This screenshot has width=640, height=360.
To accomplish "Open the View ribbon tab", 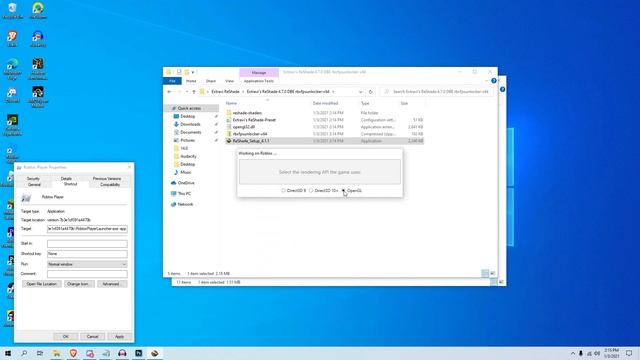I will click(x=229, y=81).
